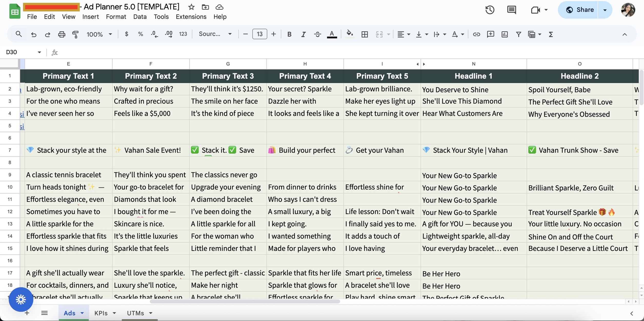
Task: Toggle bold formatting
Action: (289, 34)
